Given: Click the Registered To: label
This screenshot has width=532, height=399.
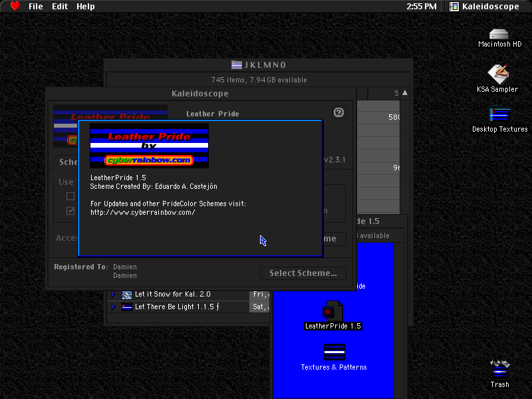Looking at the screenshot, I should (81, 267).
